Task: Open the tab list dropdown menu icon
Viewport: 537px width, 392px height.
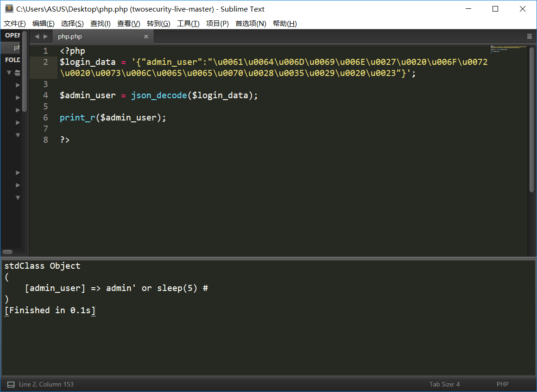Action: [x=530, y=36]
